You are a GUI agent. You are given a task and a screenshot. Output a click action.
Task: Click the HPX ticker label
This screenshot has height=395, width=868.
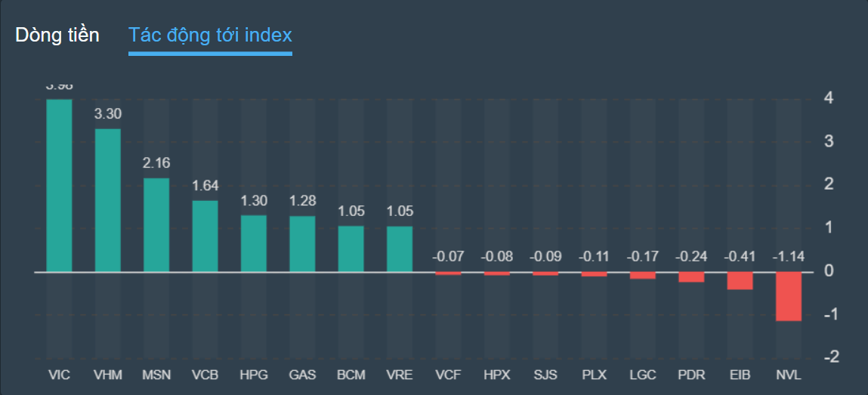(497, 375)
